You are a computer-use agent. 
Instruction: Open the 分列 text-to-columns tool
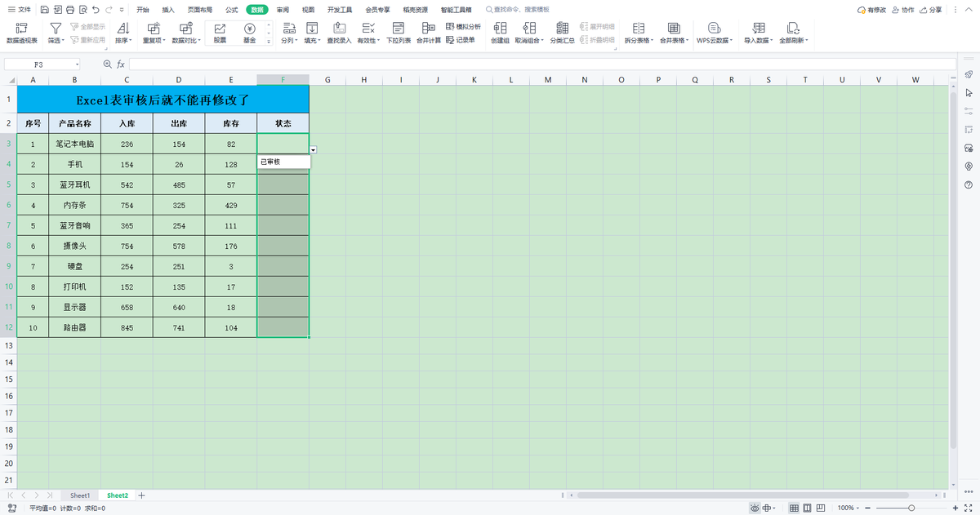(x=288, y=33)
